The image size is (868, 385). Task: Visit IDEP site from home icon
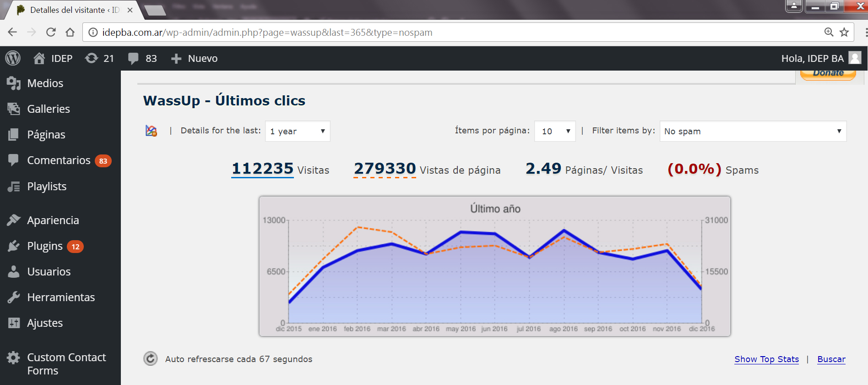[39, 58]
